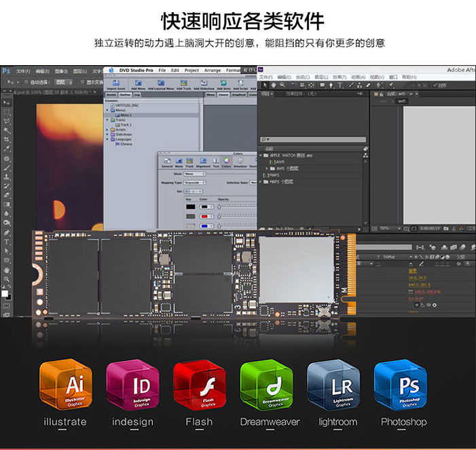Viewport: 476px width, 450px height.
Task: Select Photoshop's Rectangular Marquee tool
Action: (6, 112)
